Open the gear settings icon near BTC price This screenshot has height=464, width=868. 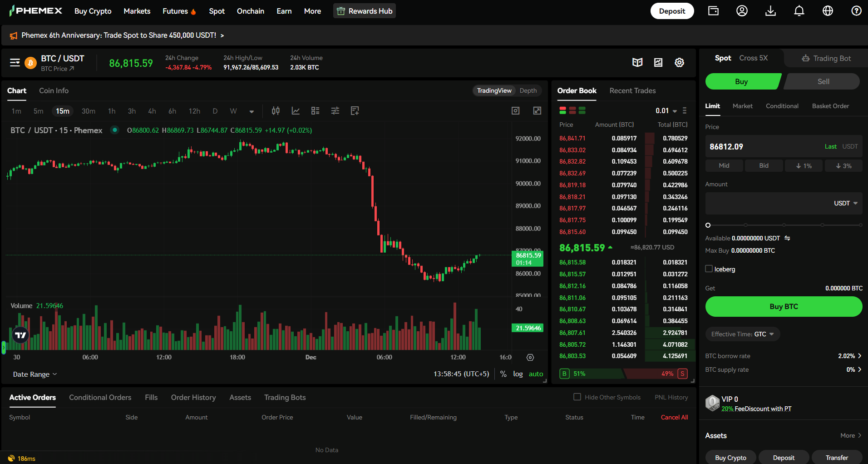tap(679, 62)
